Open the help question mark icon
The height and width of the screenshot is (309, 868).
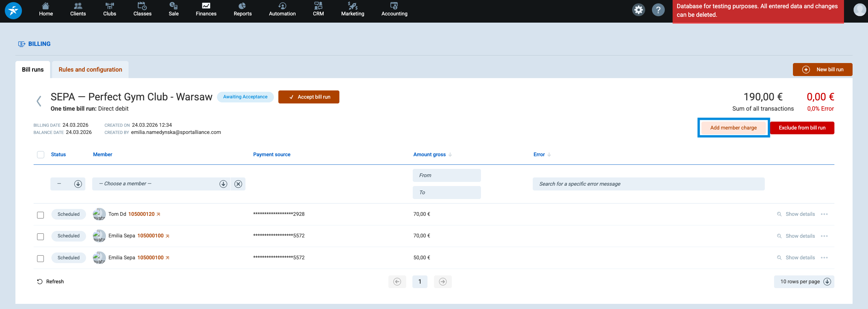[x=659, y=10]
